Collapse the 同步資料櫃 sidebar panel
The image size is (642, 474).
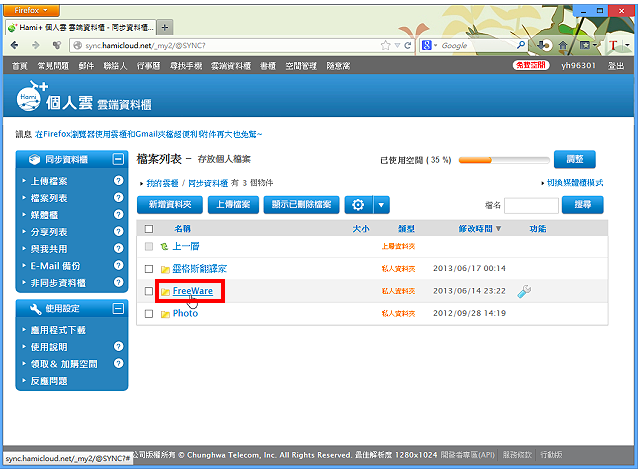click(x=118, y=159)
